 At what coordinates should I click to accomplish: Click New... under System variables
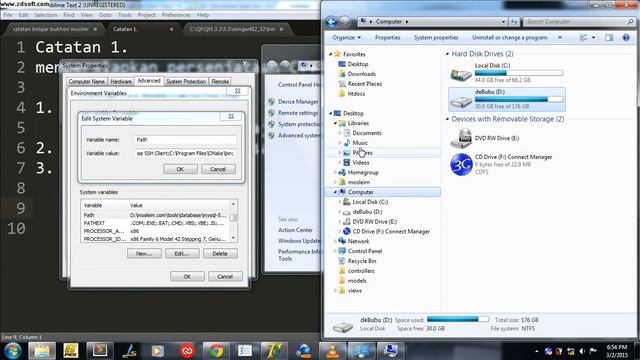(x=144, y=253)
